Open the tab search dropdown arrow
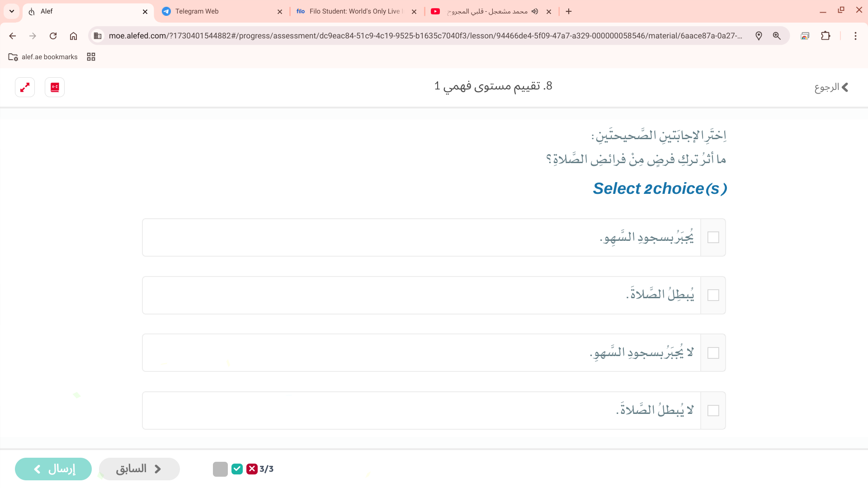The image size is (868, 488). pos(12,11)
